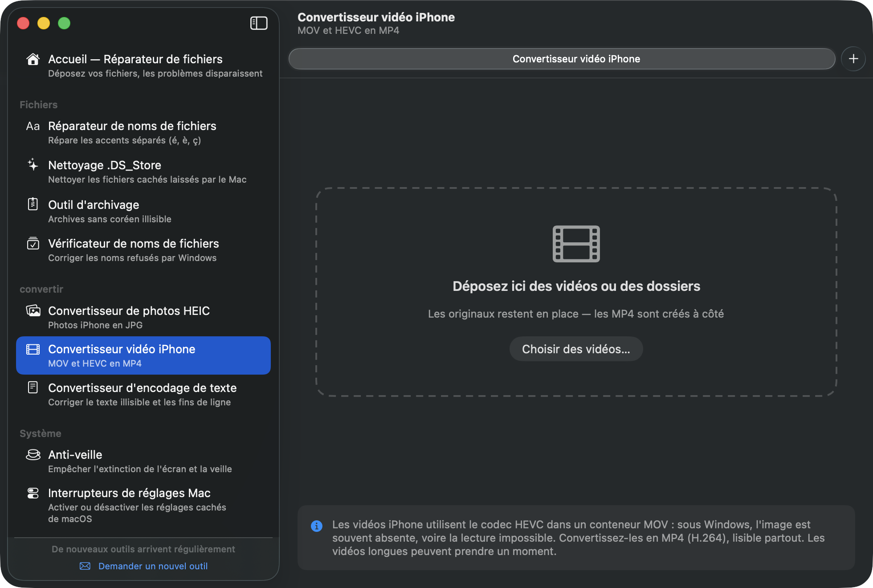Click the large film strip icon in drop zone
This screenshot has height=588, width=873.
pyautogui.click(x=576, y=244)
